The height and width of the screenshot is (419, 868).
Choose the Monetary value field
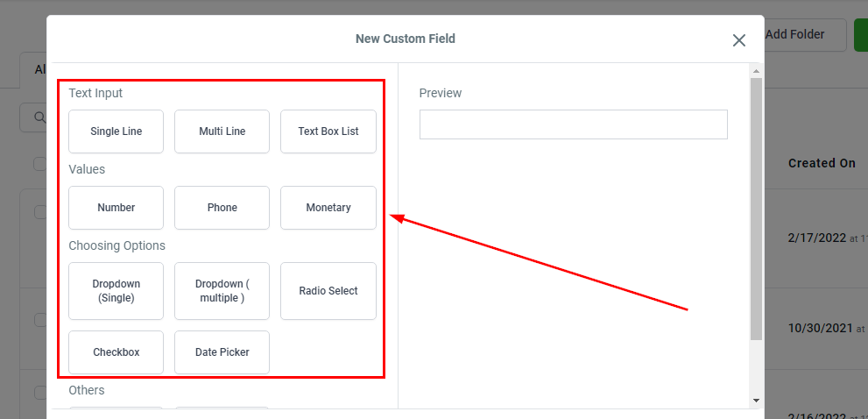[328, 208]
